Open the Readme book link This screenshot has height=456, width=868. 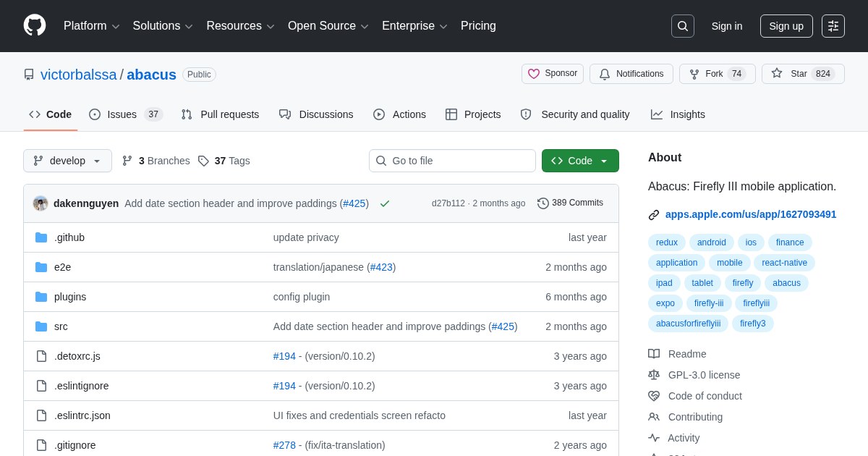(677, 354)
